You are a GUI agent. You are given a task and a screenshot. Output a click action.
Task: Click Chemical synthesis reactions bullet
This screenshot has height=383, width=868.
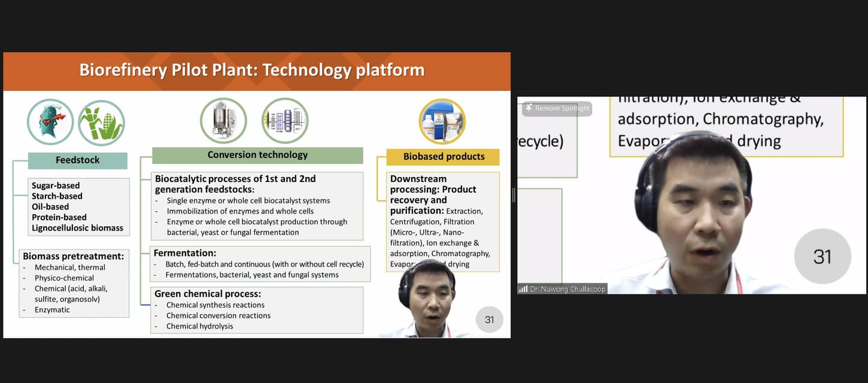(x=216, y=305)
